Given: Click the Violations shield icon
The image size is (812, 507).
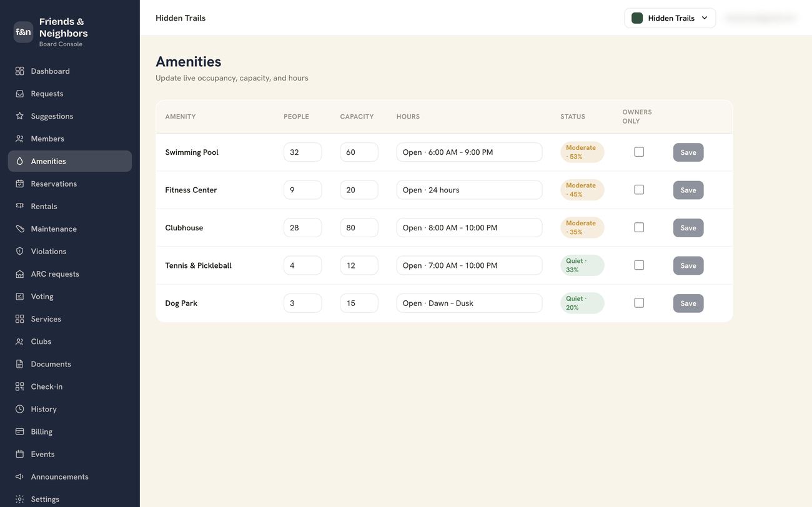Looking at the screenshot, I should click(x=20, y=251).
